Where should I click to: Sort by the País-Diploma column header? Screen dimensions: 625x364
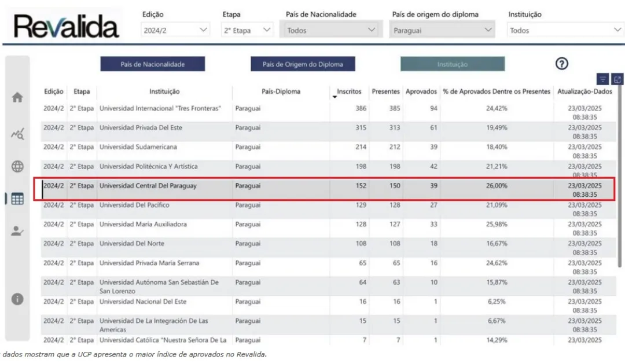click(281, 91)
